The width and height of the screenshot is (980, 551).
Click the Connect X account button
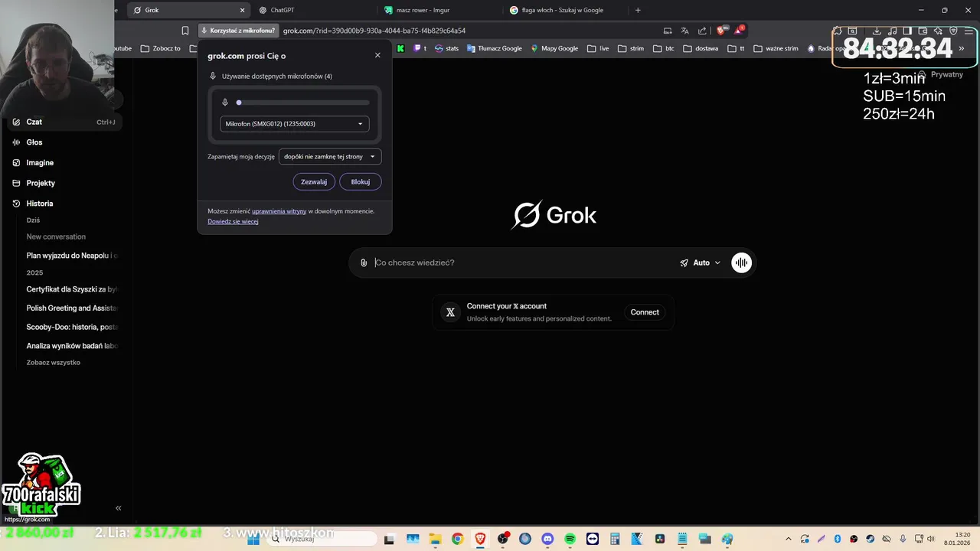(x=645, y=312)
